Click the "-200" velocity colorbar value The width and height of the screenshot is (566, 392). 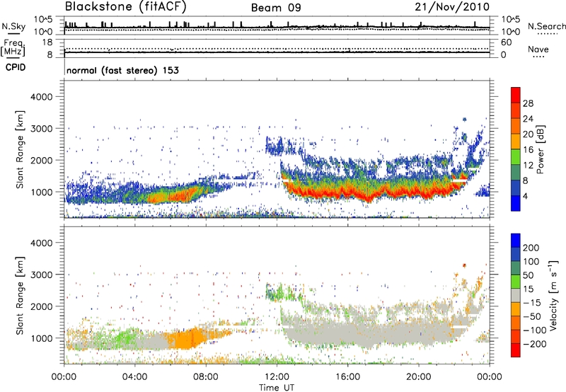(535, 344)
